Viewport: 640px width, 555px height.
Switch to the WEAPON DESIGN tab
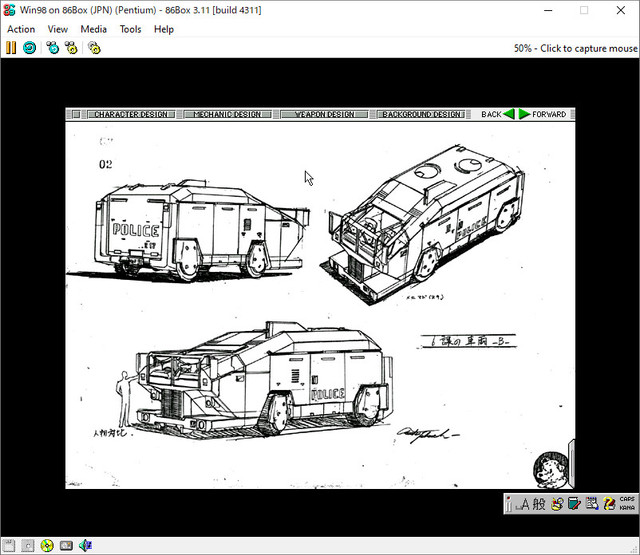[x=324, y=114]
